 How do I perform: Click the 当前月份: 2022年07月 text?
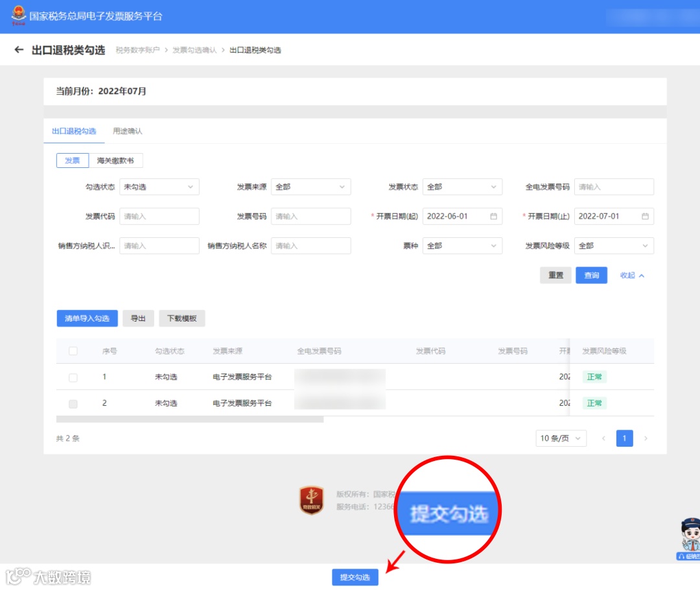tap(101, 91)
